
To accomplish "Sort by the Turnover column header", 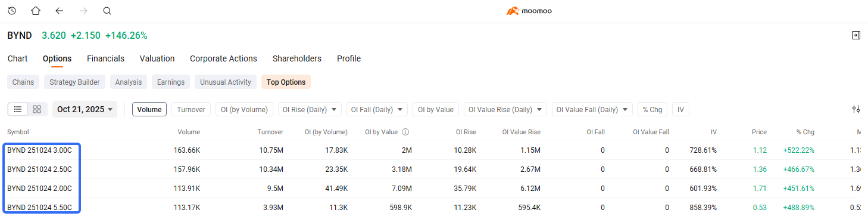I will tap(270, 132).
